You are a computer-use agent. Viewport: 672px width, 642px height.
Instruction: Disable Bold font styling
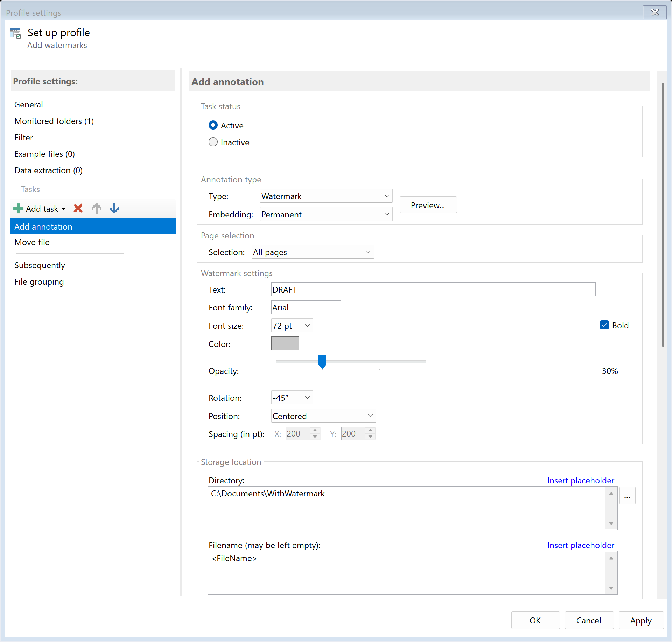point(604,325)
